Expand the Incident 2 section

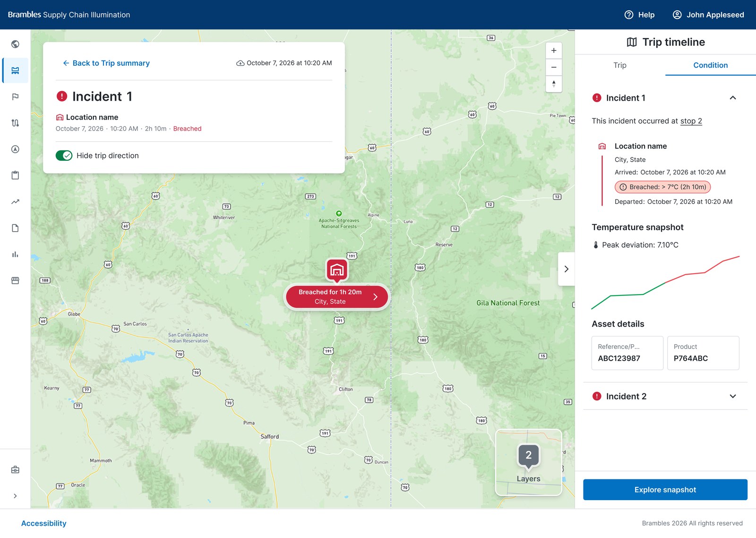(x=733, y=396)
